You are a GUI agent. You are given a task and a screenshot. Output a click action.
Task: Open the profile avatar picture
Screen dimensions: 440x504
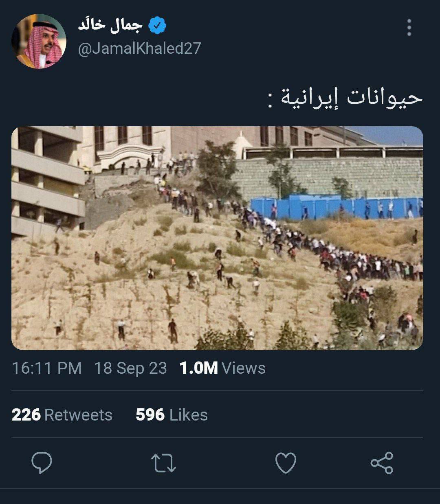tap(39, 42)
